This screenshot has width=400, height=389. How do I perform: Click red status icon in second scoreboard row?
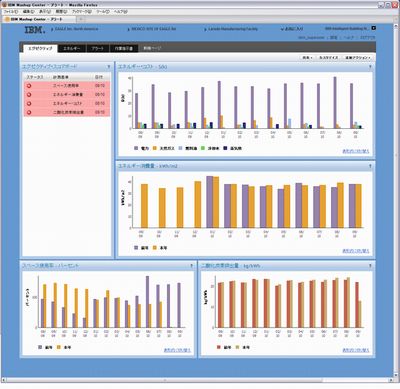point(29,95)
